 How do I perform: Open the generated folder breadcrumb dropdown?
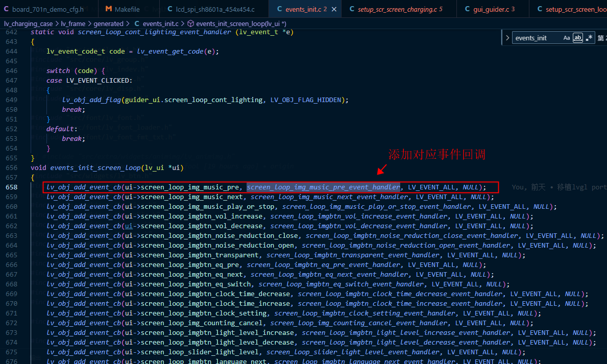[108, 23]
